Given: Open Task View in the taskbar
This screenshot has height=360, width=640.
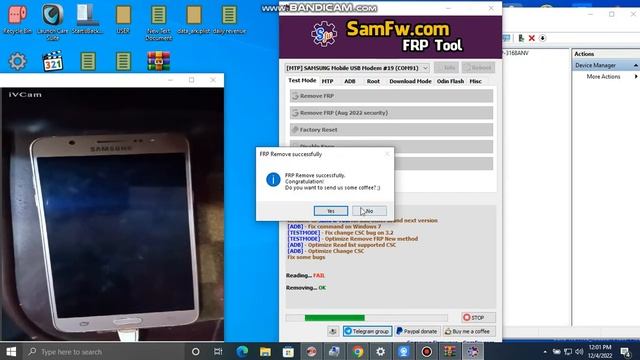Looking at the screenshot, I should coord(218,351).
